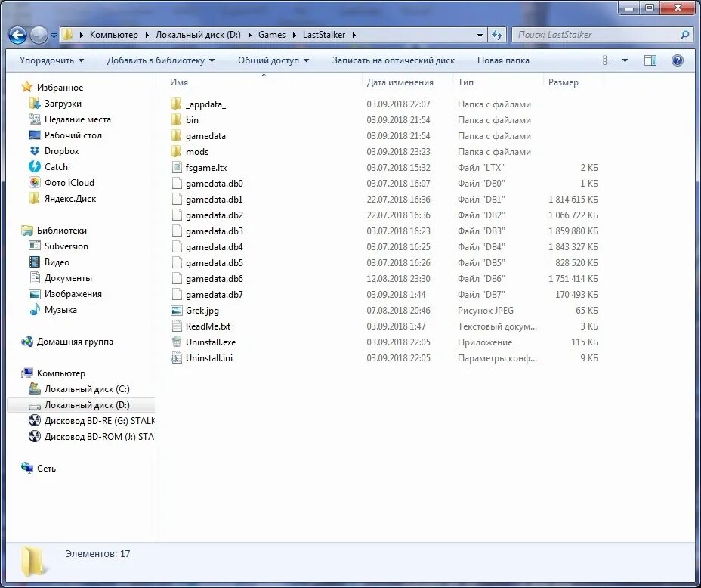This screenshot has width=701, height=588.
Task: Open the Общий доступ menu
Action: (x=273, y=60)
